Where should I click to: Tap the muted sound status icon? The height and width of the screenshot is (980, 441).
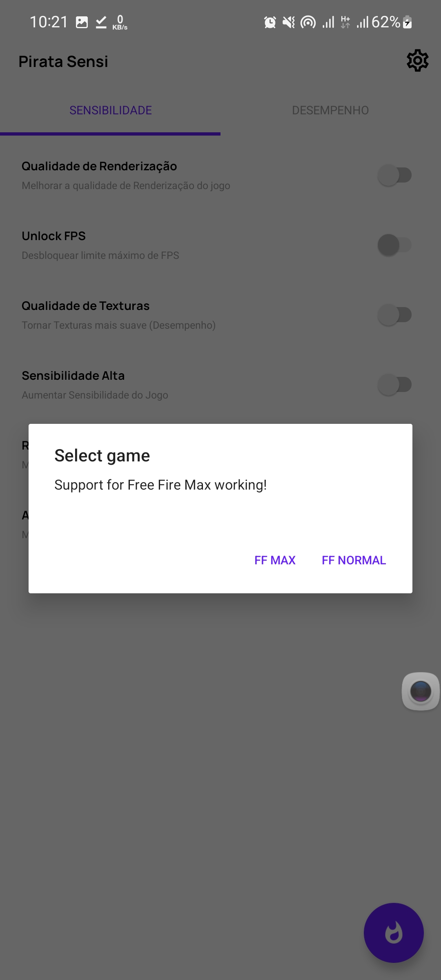pos(289,22)
